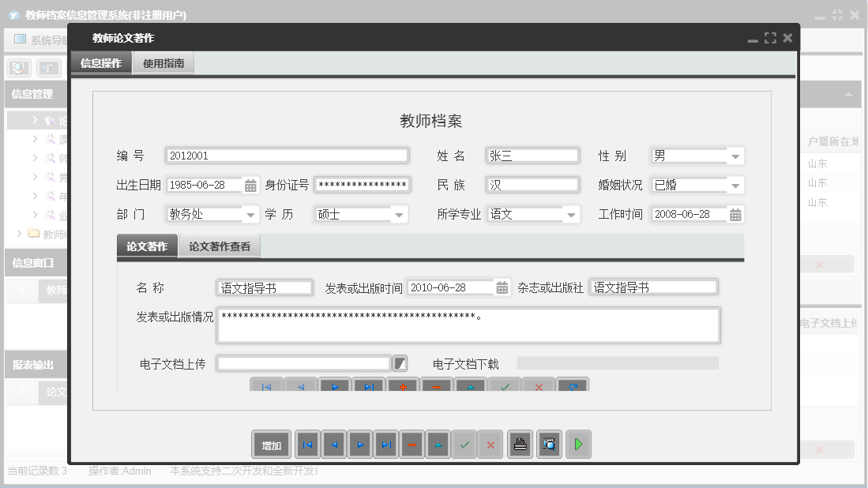The width and height of the screenshot is (868, 488).
Task: Go to the previous record
Action: 333,444
